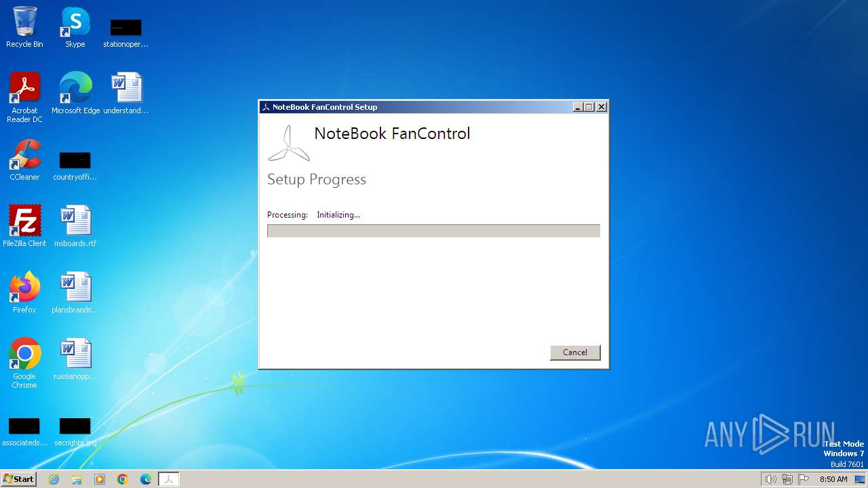Open the Recycle Bin desktop icon
This screenshot has width=868, height=488.
24,27
